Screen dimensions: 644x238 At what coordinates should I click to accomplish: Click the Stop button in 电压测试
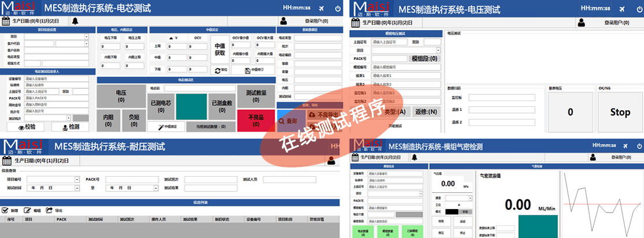click(620, 112)
